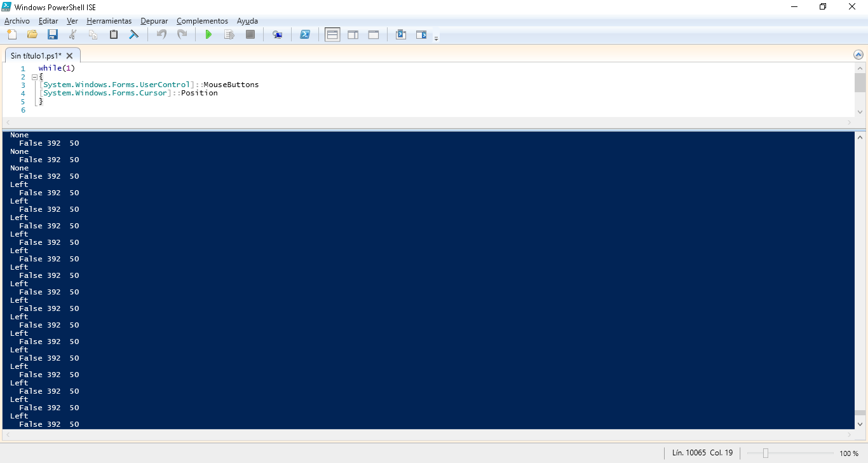
Task: Launch PowerShell.exe from the toolbar
Action: (x=305, y=34)
